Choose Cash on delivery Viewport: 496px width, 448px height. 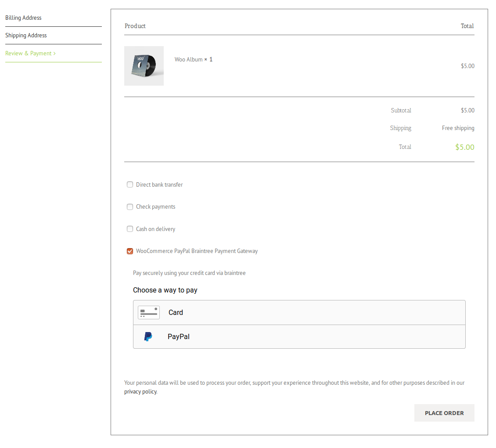pos(130,229)
